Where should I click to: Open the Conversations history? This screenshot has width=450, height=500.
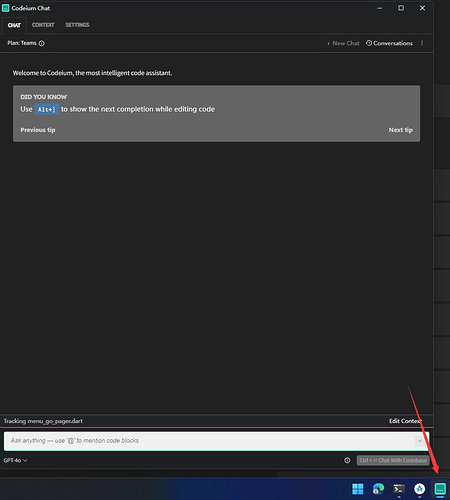click(x=389, y=43)
